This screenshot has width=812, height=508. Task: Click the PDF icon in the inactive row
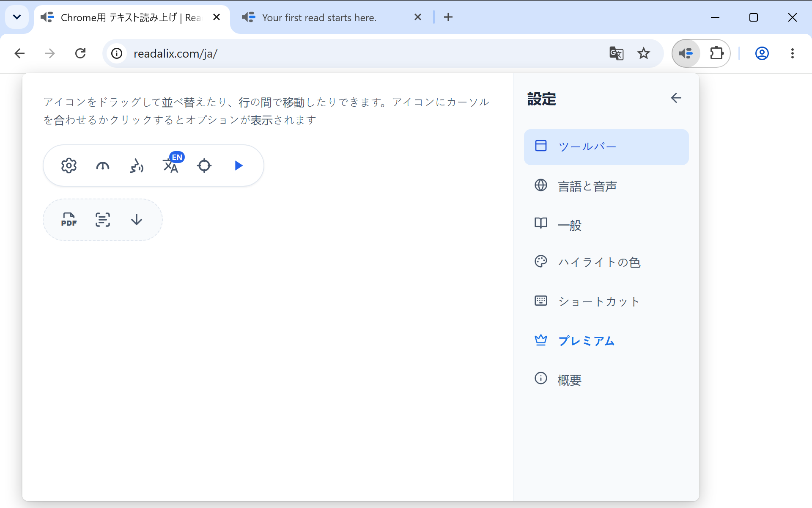pyautogui.click(x=69, y=220)
